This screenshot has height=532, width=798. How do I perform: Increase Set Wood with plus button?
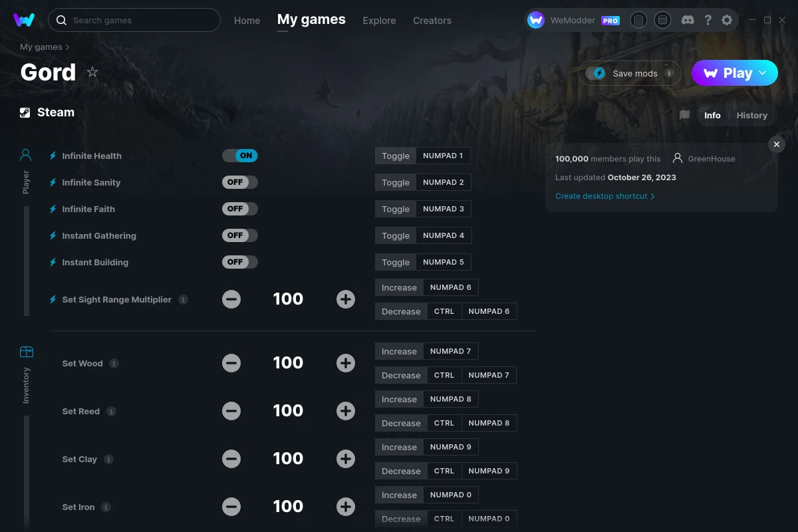[x=346, y=363]
